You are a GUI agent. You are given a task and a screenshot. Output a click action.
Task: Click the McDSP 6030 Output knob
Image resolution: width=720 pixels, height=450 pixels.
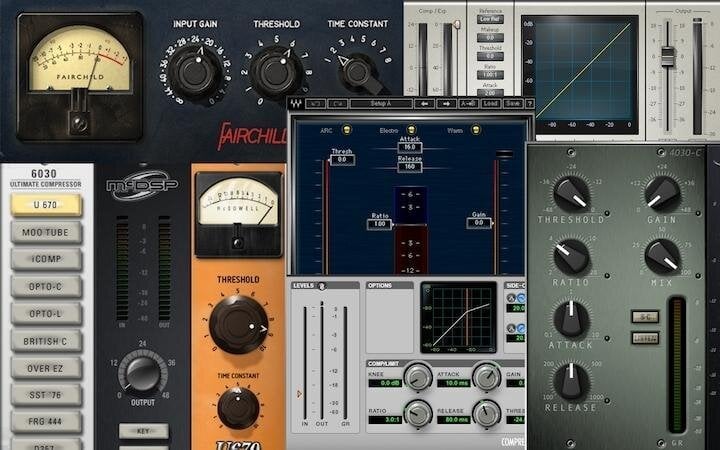click(x=142, y=373)
